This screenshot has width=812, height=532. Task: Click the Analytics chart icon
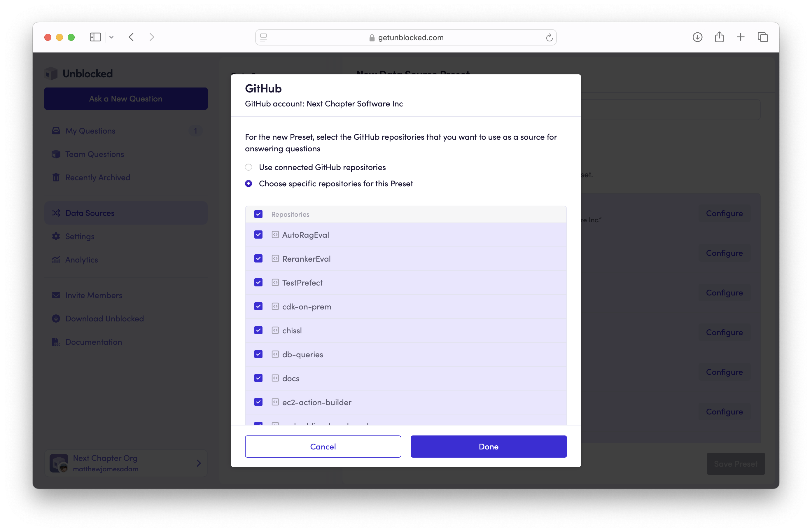pyautogui.click(x=56, y=260)
